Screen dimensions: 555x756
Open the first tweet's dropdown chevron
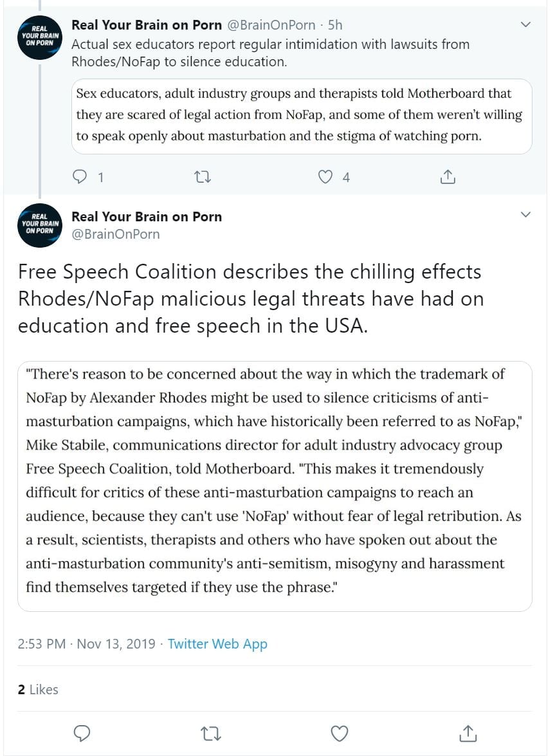coord(525,25)
